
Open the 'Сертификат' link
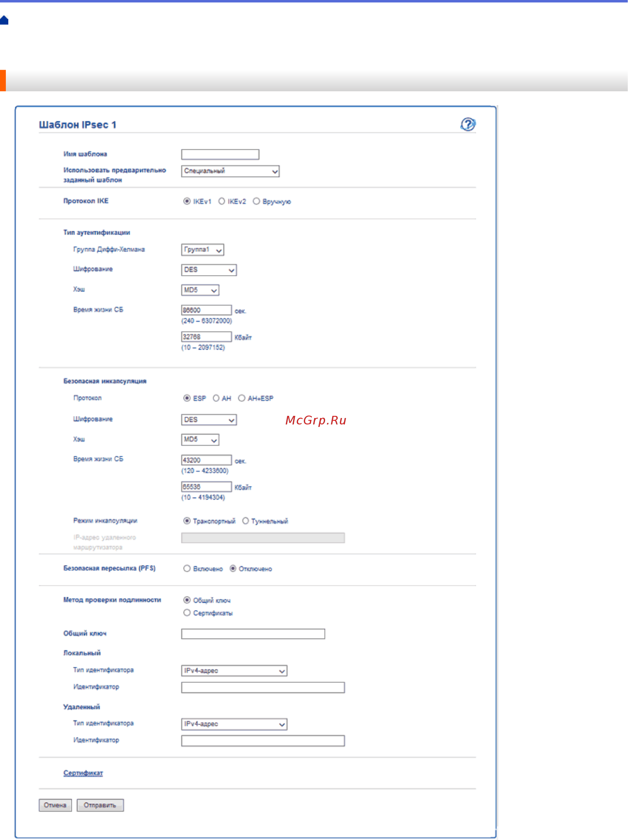83,773
